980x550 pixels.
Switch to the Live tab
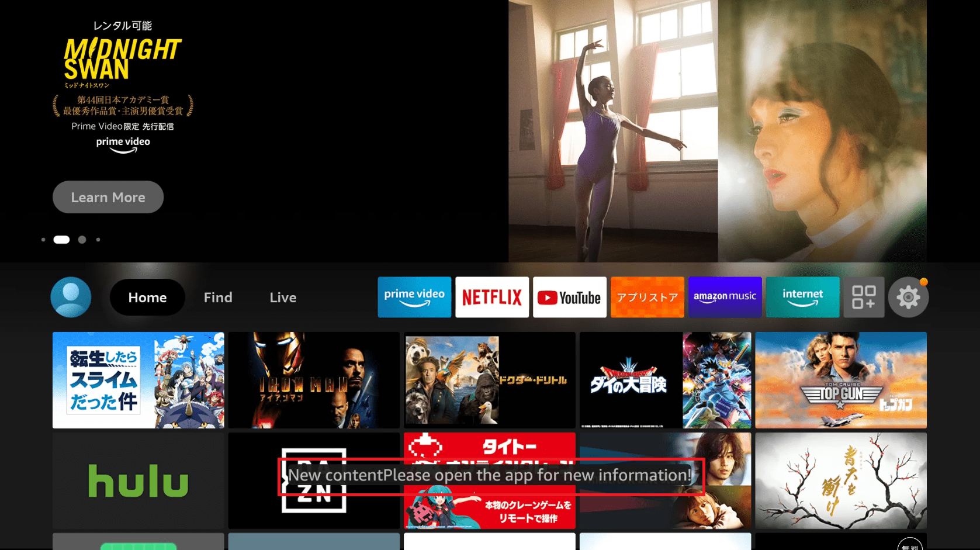[283, 298]
